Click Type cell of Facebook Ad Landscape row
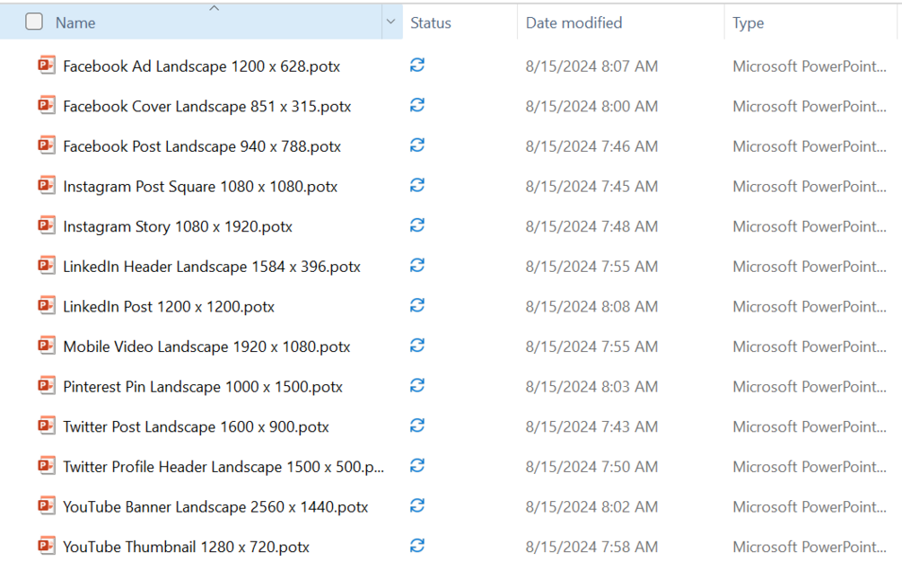902x588 pixels. (x=810, y=66)
